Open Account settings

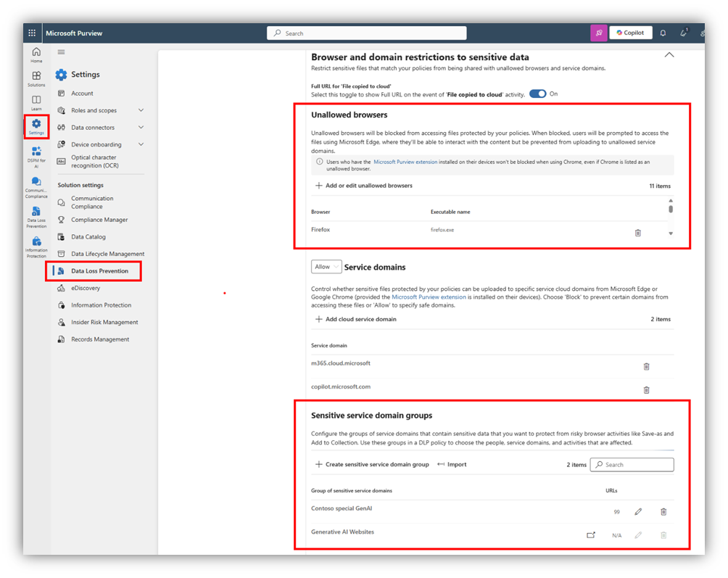pyautogui.click(x=82, y=94)
